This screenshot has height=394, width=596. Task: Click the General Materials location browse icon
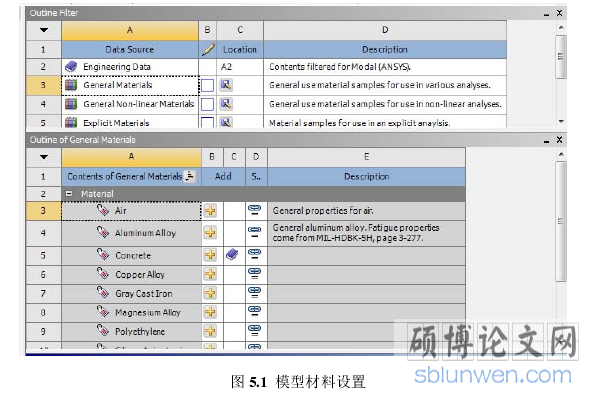[x=227, y=84]
